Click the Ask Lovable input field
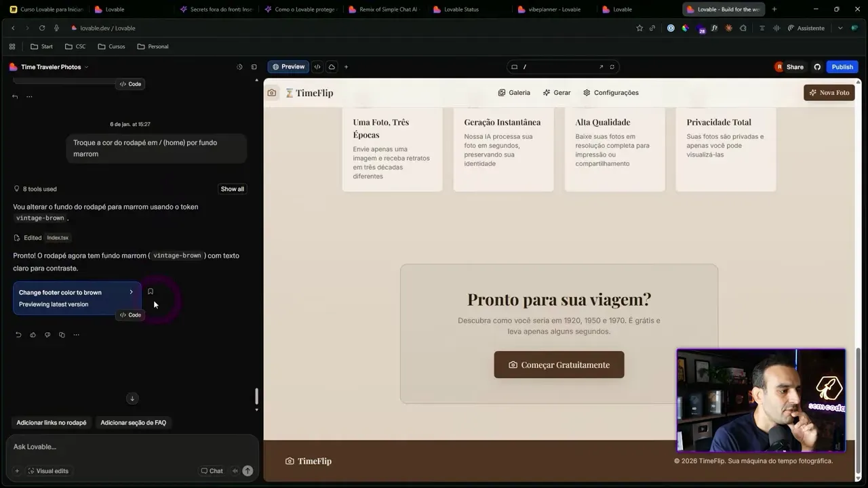868x488 pixels. click(102, 447)
